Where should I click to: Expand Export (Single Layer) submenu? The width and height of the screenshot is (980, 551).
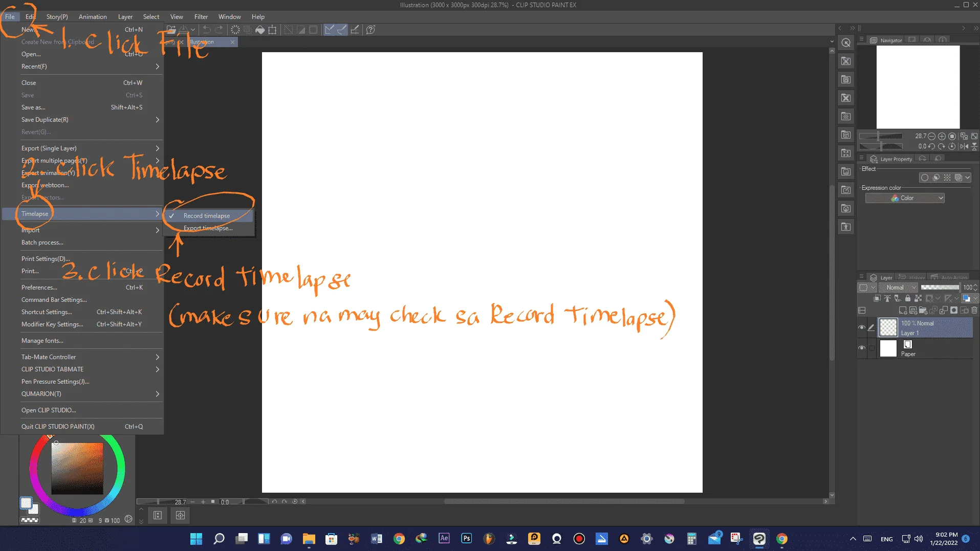[82, 148]
